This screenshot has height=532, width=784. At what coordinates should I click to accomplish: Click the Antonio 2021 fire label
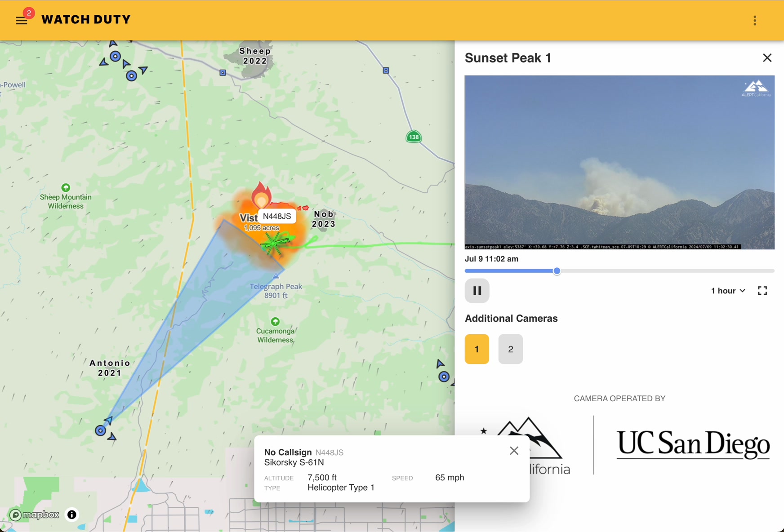pyautogui.click(x=110, y=368)
